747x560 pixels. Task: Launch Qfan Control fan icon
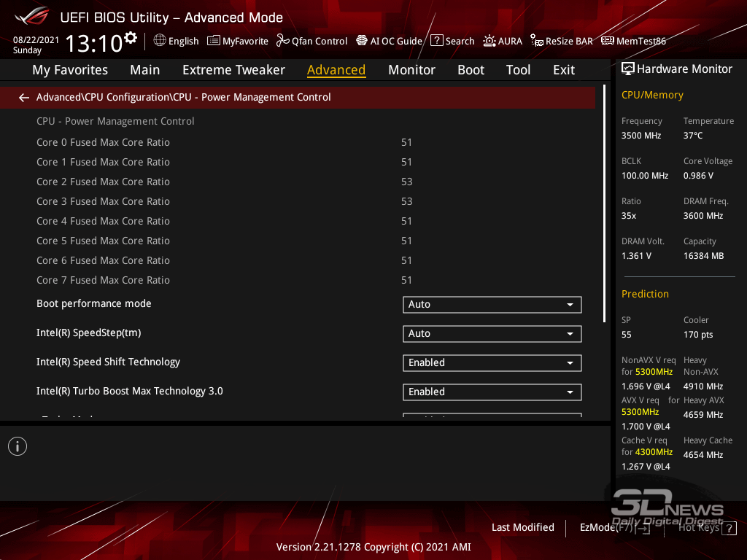283,41
